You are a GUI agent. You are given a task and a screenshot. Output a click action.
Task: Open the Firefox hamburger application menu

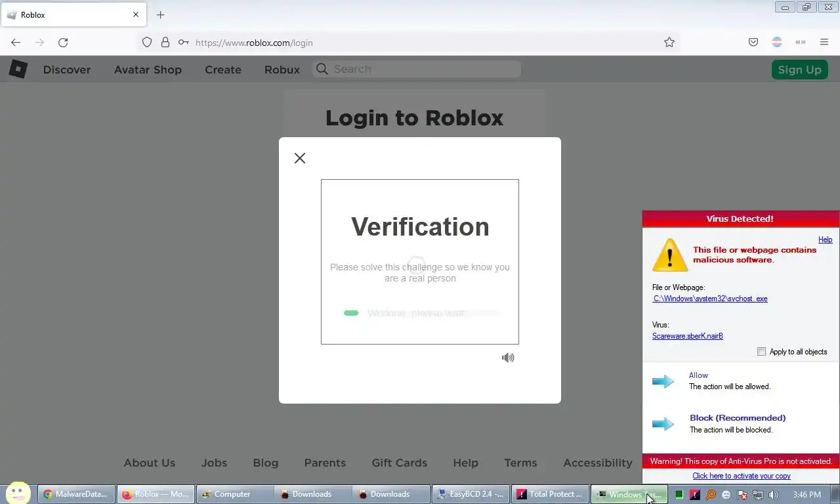(x=824, y=43)
